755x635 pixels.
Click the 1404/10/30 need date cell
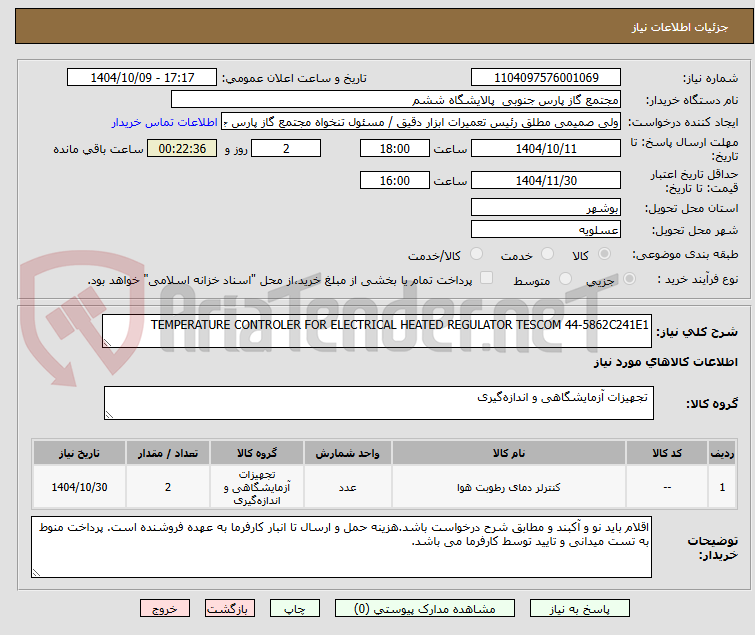click(x=79, y=487)
